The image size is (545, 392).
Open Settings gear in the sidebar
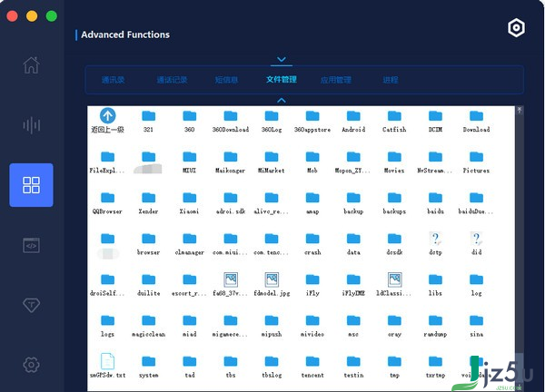pyautogui.click(x=31, y=365)
